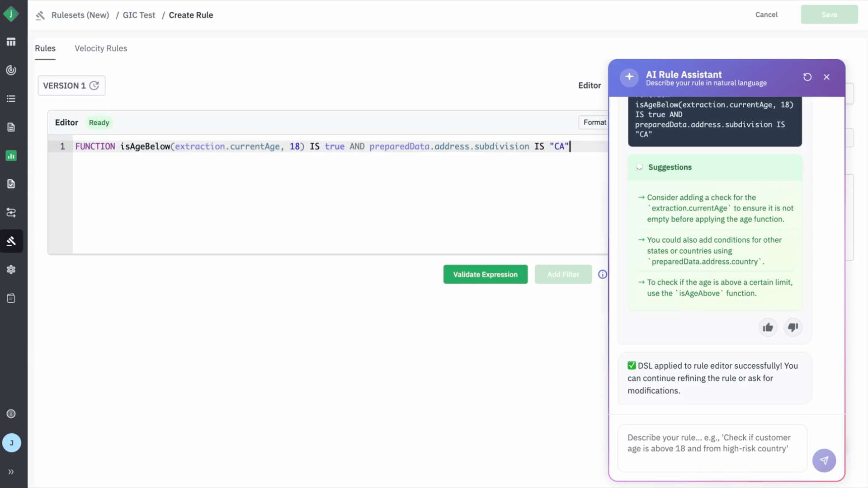
Task: Open the list view icon in sidebar
Action: click(x=11, y=99)
